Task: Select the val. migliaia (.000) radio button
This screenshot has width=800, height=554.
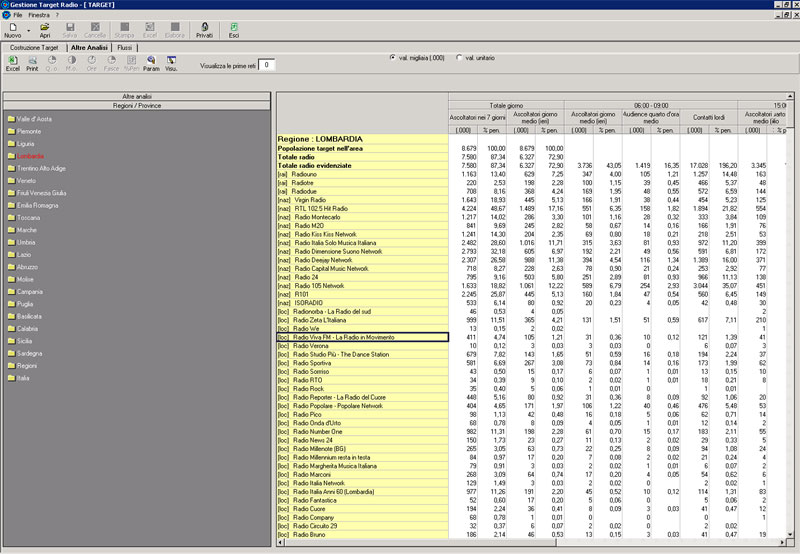Action: point(392,58)
